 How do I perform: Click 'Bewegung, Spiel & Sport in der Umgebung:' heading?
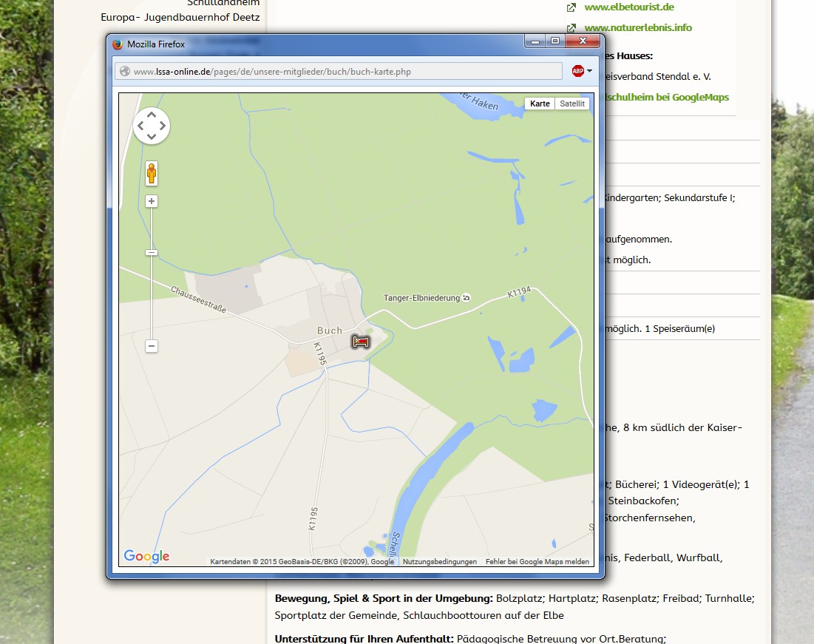click(x=384, y=598)
